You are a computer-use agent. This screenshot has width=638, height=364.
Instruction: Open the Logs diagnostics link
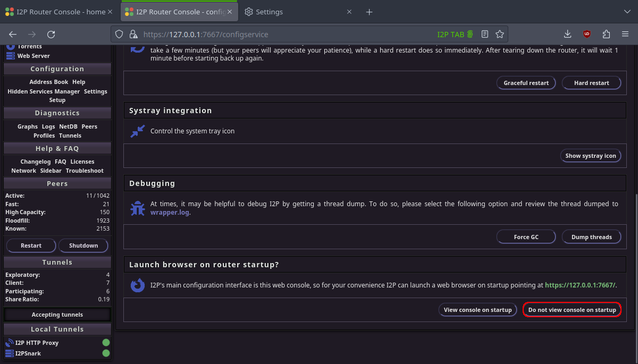48,126
